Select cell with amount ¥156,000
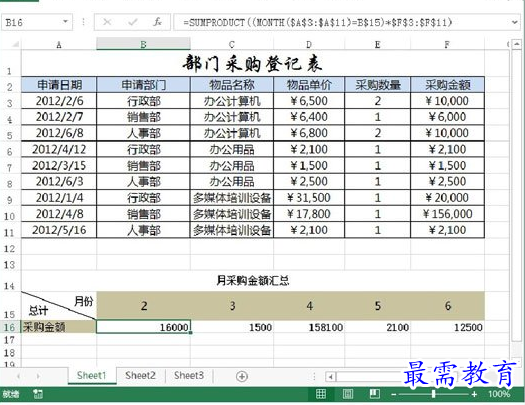Image resolution: width=525 pixels, height=405 pixels. pyautogui.click(x=447, y=214)
